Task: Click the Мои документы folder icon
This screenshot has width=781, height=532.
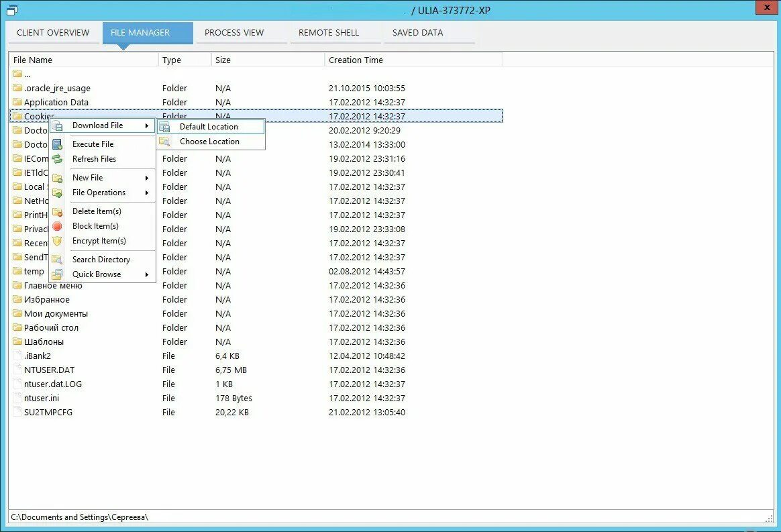Action: pyautogui.click(x=17, y=313)
